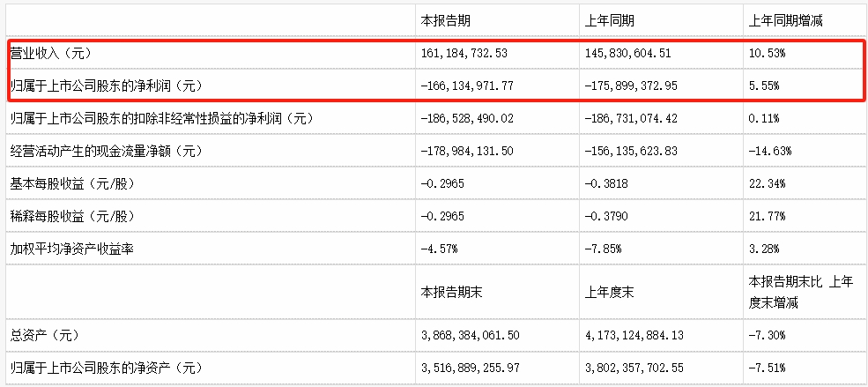Click the 10.53% revenue change cell
Viewport: 868px width, 387px height.
click(x=766, y=54)
